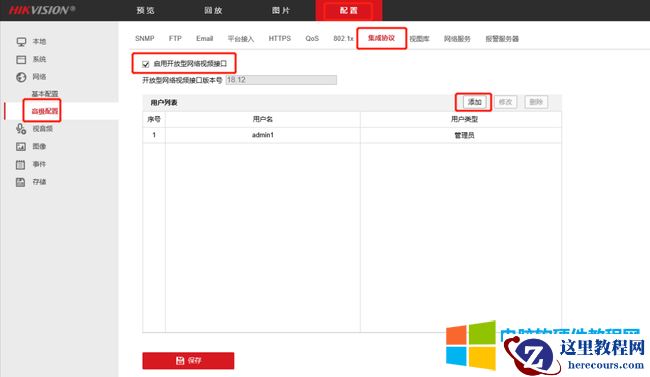The width and height of the screenshot is (650, 377).
Task: Click row number 1 in user list
Action: pyautogui.click(x=154, y=135)
